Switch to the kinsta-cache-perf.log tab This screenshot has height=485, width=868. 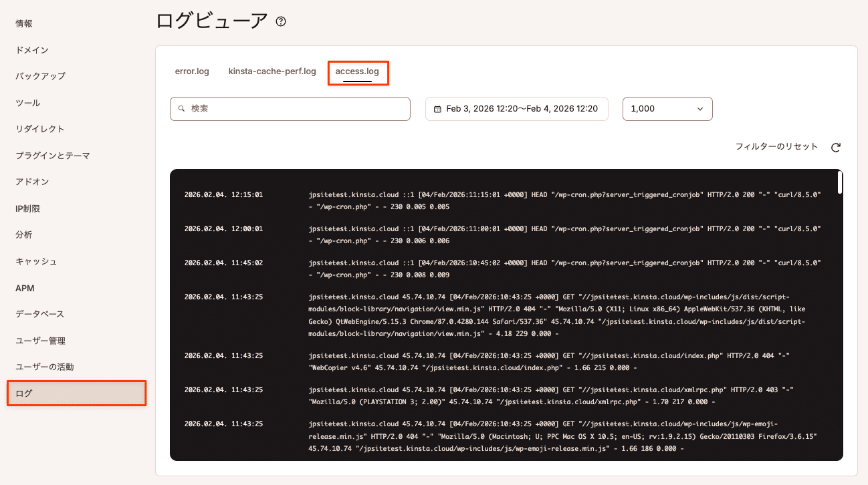pos(272,71)
